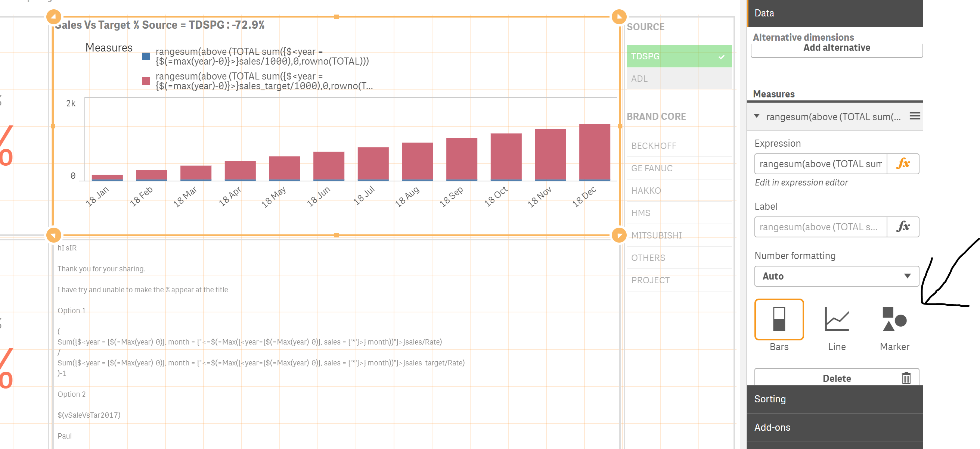
Task: Click the red sales_target legend swatch
Action: (146, 81)
